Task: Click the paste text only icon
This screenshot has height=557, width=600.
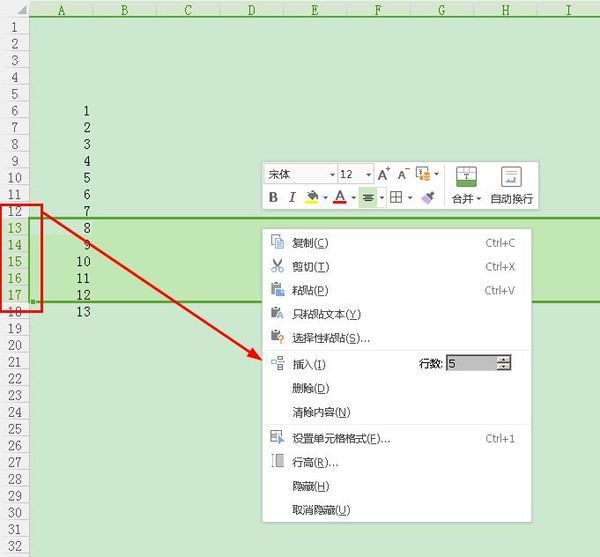Action: click(277, 313)
